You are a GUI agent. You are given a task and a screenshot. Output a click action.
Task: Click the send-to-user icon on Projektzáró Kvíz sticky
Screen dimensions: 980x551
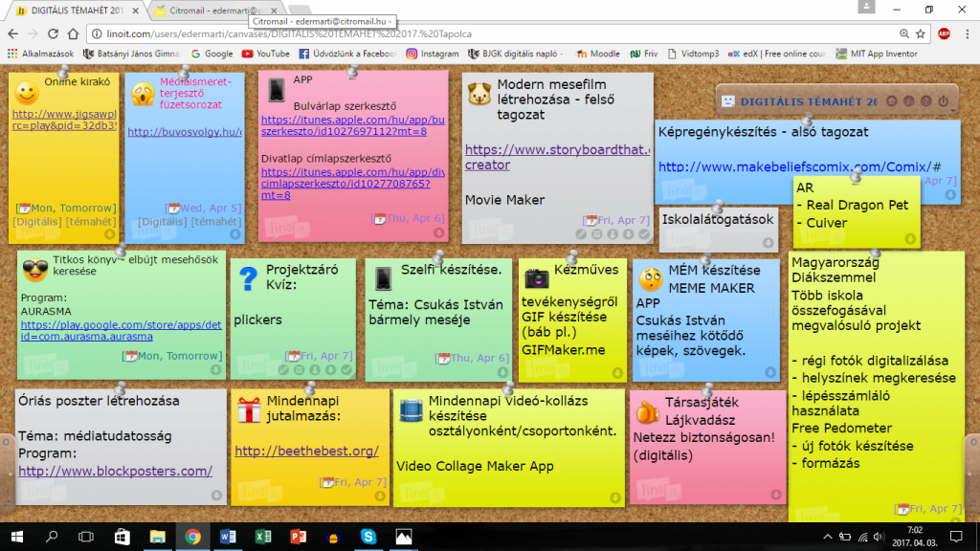(x=314, y=370)
